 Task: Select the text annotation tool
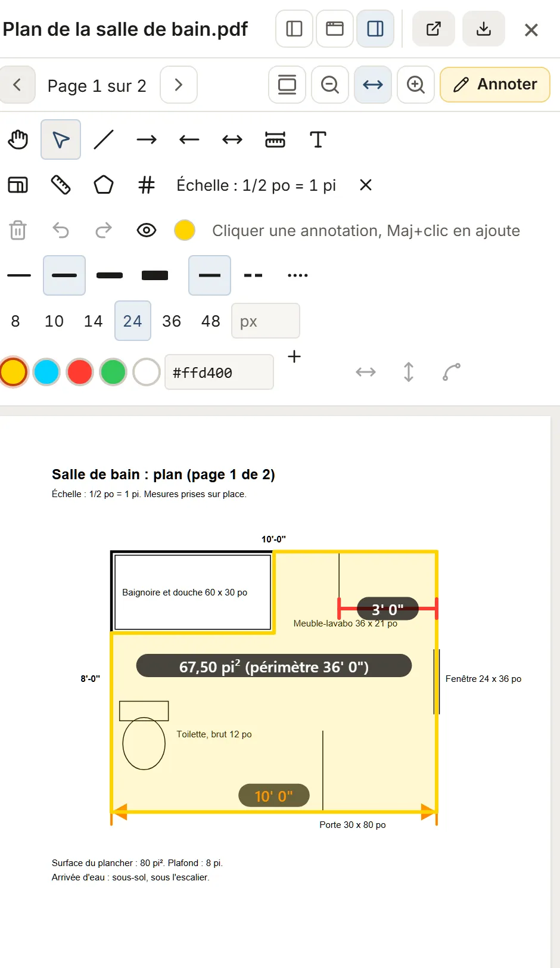pyautogui.click(x=318, y=139)
